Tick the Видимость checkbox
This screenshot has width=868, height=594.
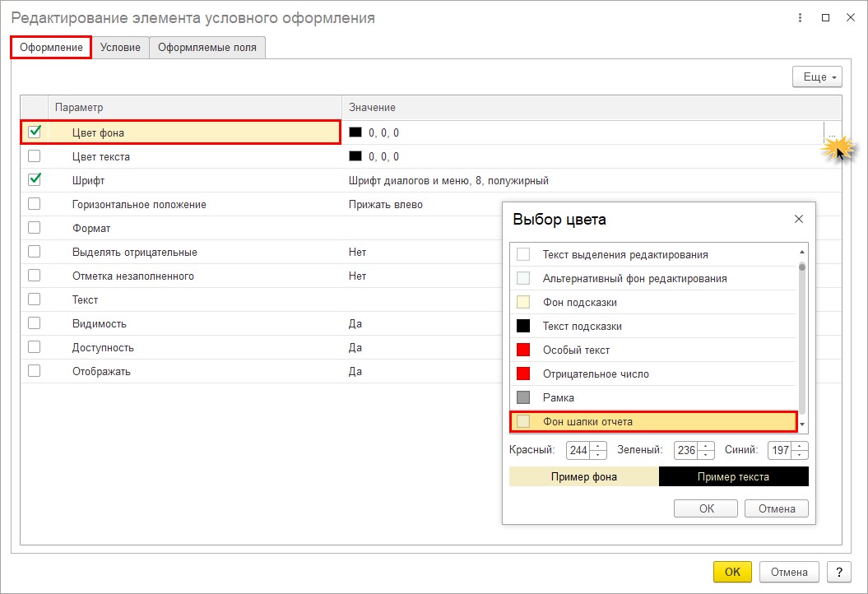click(x=35, y=323)
